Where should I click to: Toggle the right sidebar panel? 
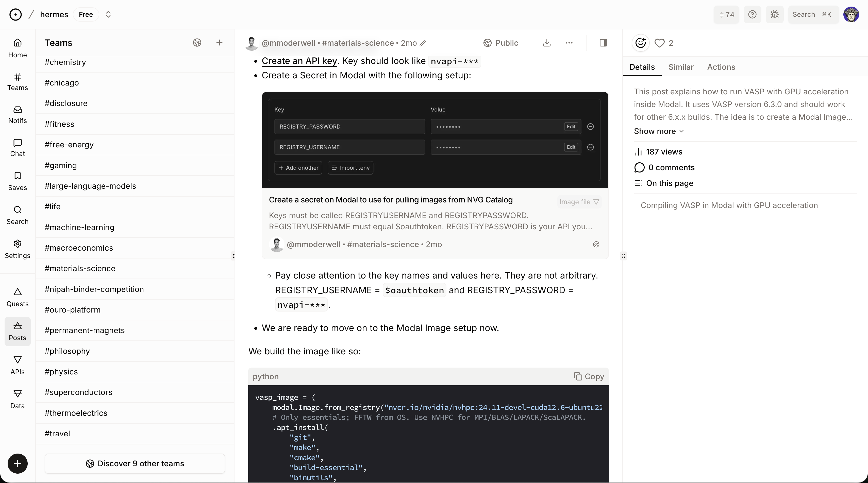pyautogui.click(x=604, y=43)
